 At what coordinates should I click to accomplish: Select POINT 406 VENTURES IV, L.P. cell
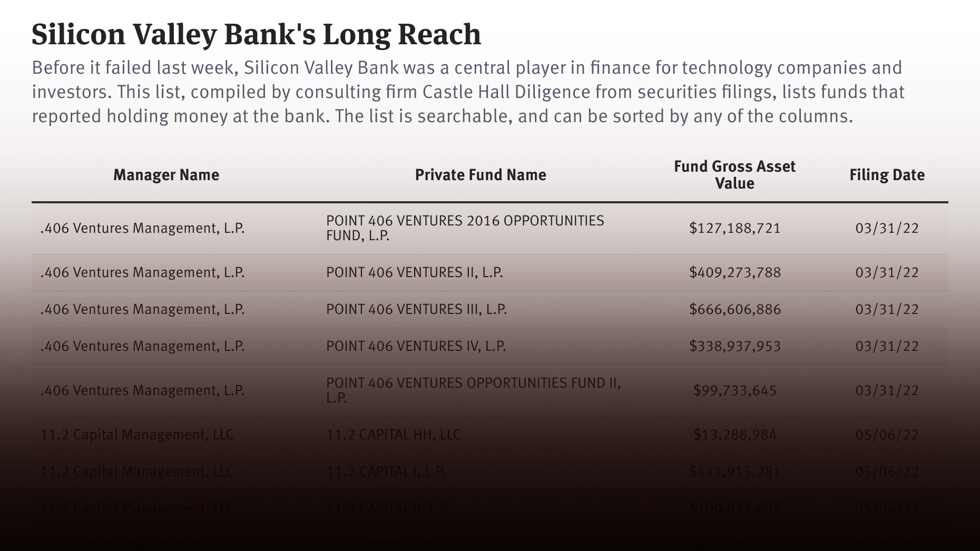(x=416, y=346)
